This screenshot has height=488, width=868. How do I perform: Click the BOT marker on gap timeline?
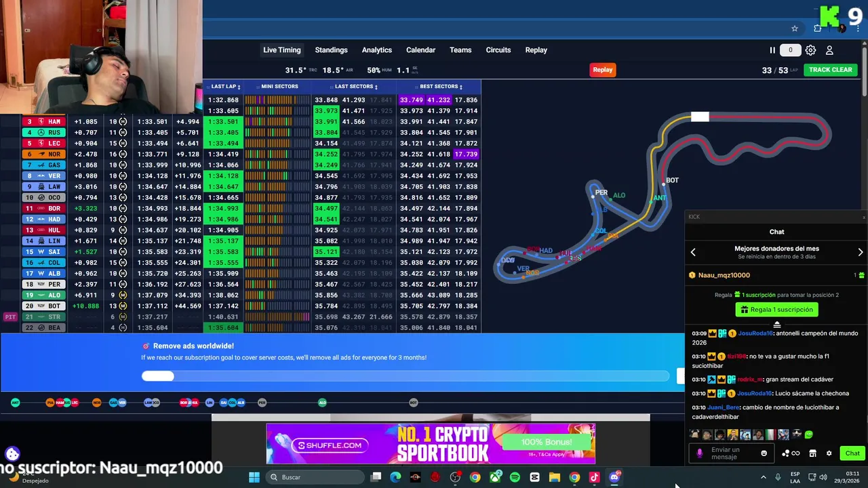(413, 403)
